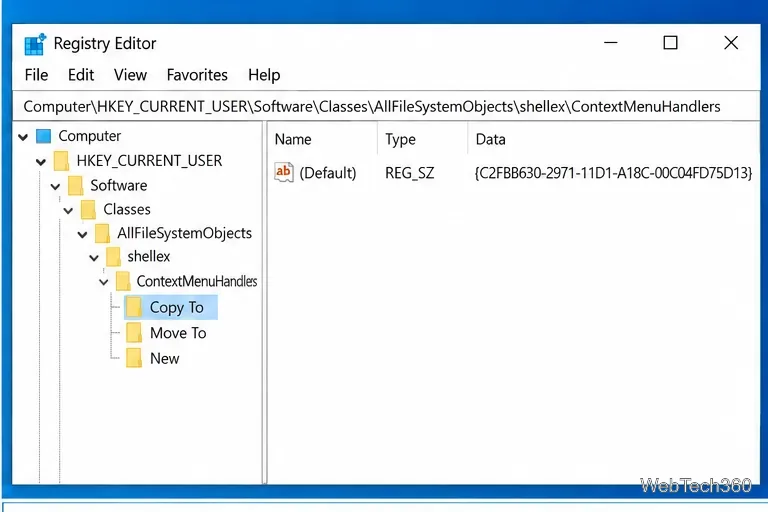The height and width of the screenshot is (512, 768).
Task: Click the ContextMenuHandlers folder icon
Action: click(123, 281)
